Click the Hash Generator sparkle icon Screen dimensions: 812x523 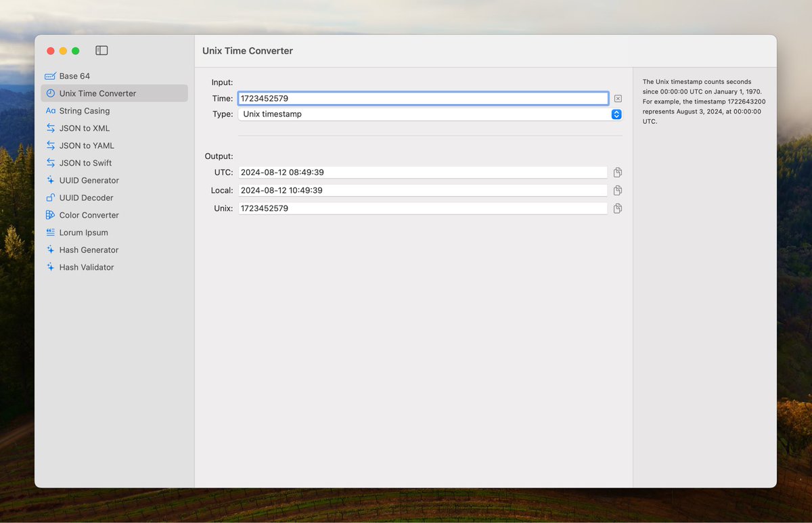(50, 250)
